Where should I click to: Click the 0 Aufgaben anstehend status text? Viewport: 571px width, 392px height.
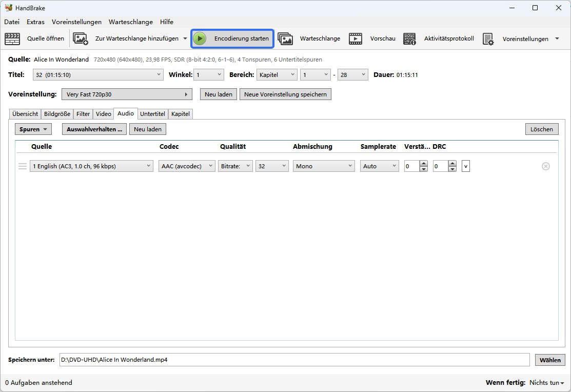click(x=38, y=383)
